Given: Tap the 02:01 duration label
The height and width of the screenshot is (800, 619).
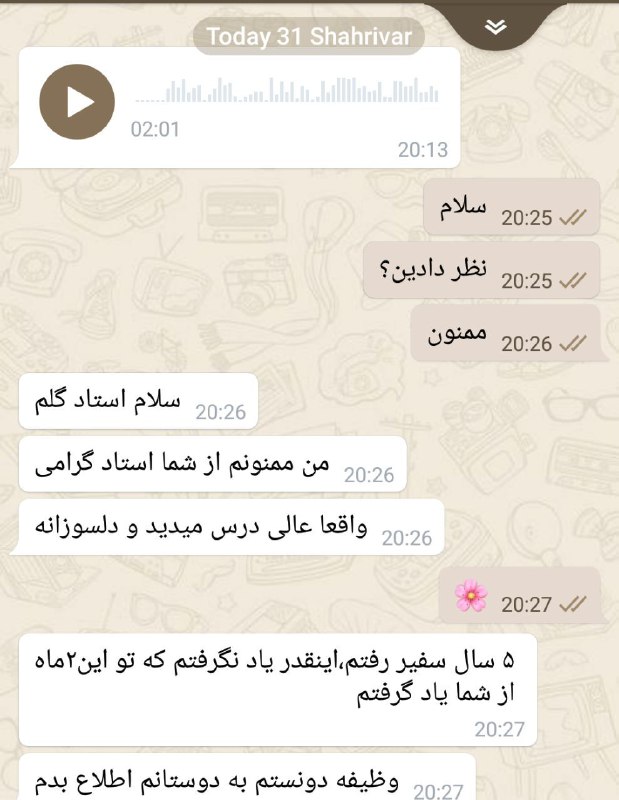Looking at the screenshot, I should pyautogui.click(x=155, y=129).
